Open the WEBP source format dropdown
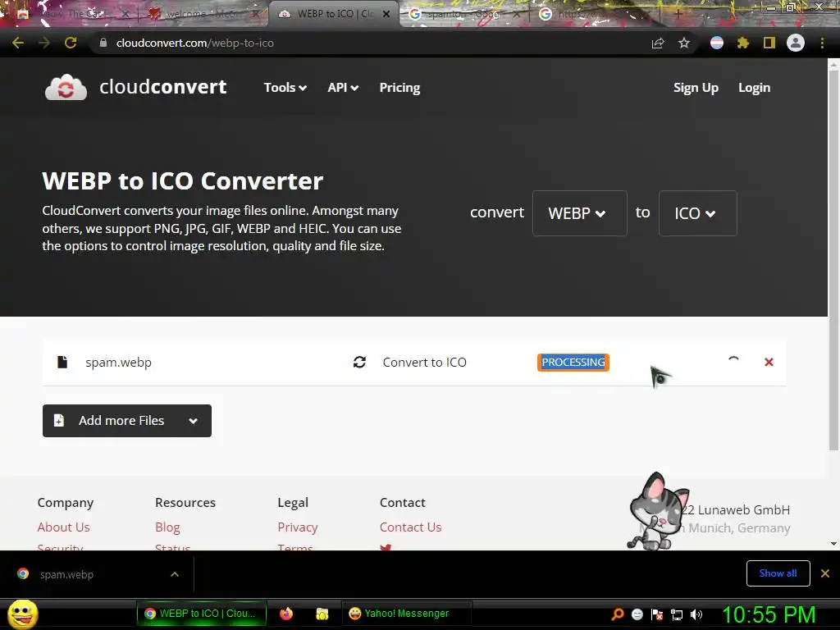 pos(579,213)
